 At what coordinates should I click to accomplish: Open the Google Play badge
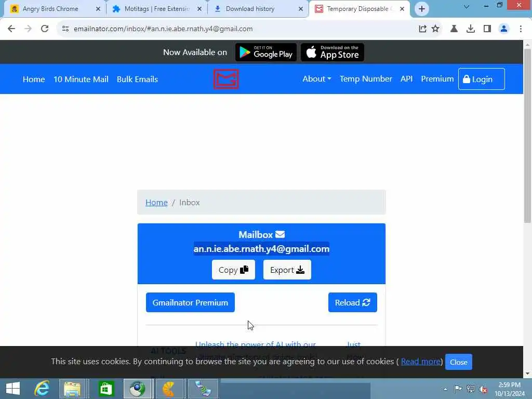pyautogui.click(x=266, y=52)
